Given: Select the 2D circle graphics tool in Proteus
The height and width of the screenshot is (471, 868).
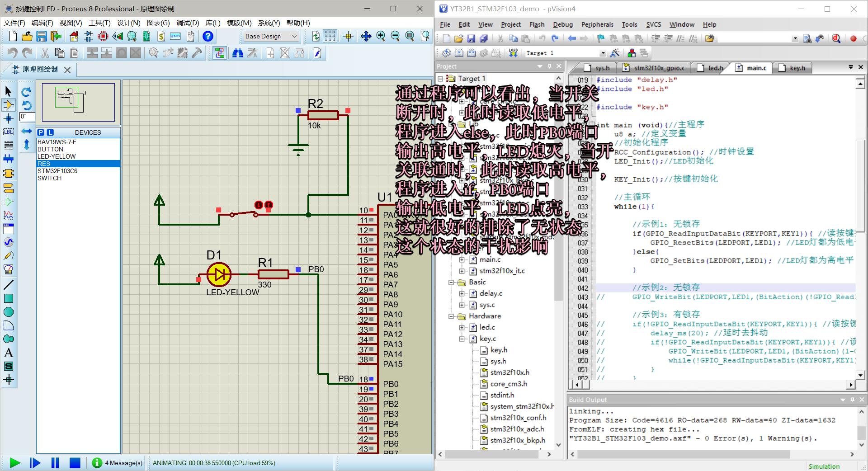Looking at the screenshot, I should 8,312.
